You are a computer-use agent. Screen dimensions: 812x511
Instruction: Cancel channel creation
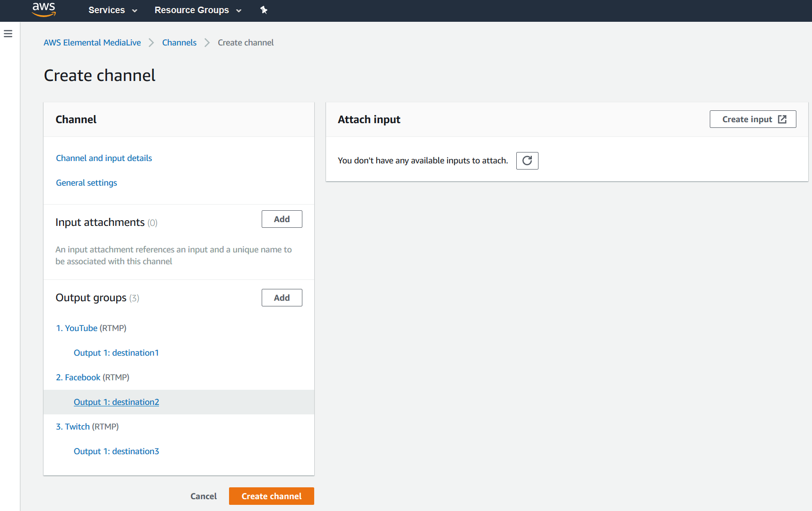tap(203, 496)
